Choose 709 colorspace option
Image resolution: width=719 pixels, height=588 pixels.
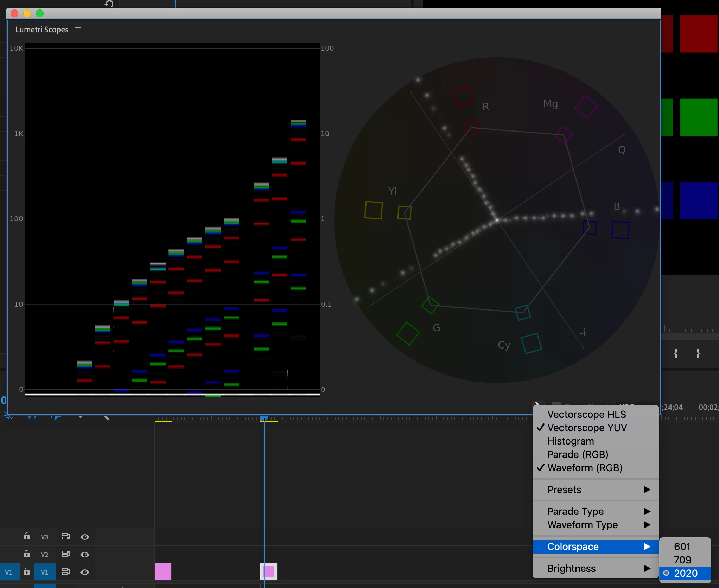(x=682, y=560)
